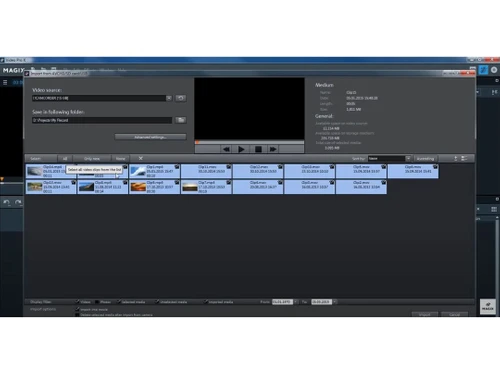Click the MAGIX logo button bottom right
Image resolution: width=500 pixels, height=375 pixels.
[487, 307]
